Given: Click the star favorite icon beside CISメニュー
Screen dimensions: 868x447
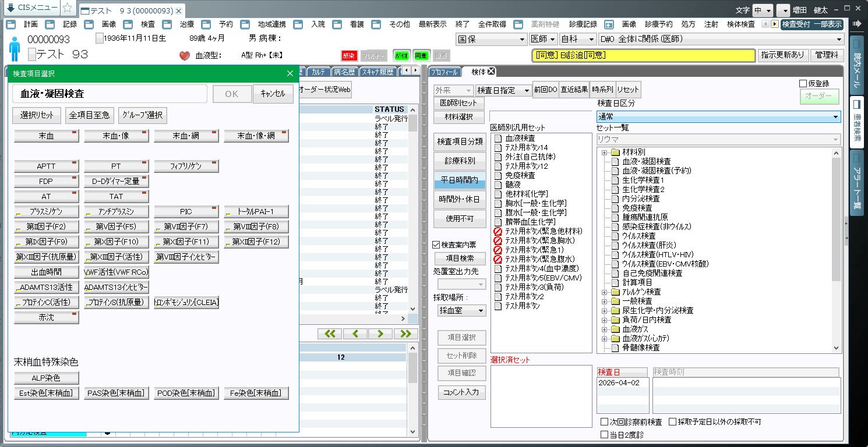Looking at the screenshot, I should 68,8.
